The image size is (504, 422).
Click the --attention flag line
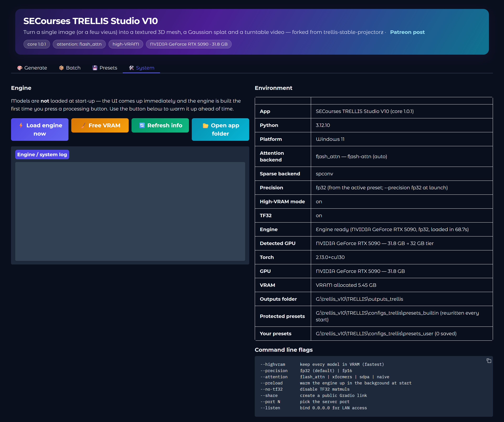click(325, 377)
